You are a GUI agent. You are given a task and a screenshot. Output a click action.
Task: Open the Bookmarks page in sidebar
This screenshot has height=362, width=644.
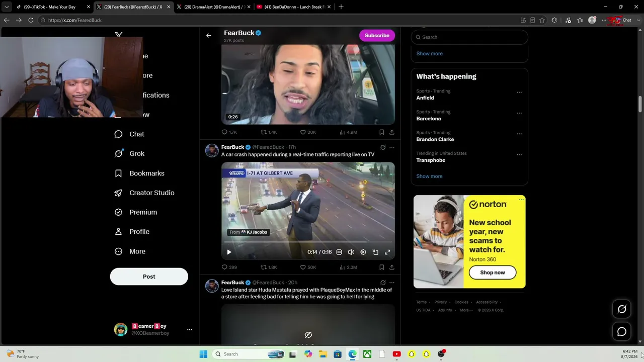(x=140, y=173)
